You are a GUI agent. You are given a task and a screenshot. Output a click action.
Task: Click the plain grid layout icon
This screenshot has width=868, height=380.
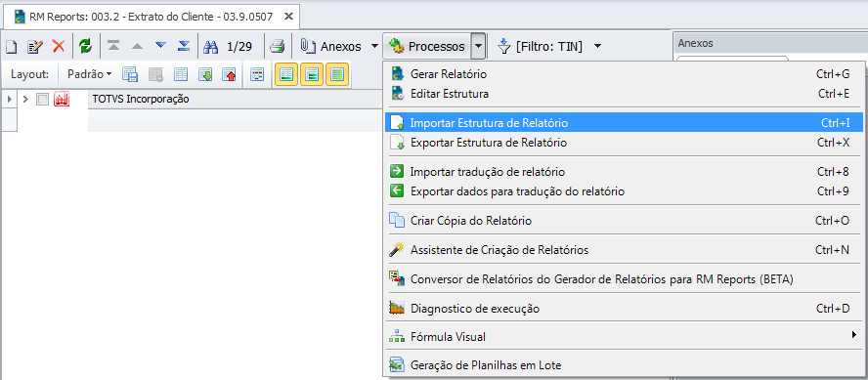[181, 74]
